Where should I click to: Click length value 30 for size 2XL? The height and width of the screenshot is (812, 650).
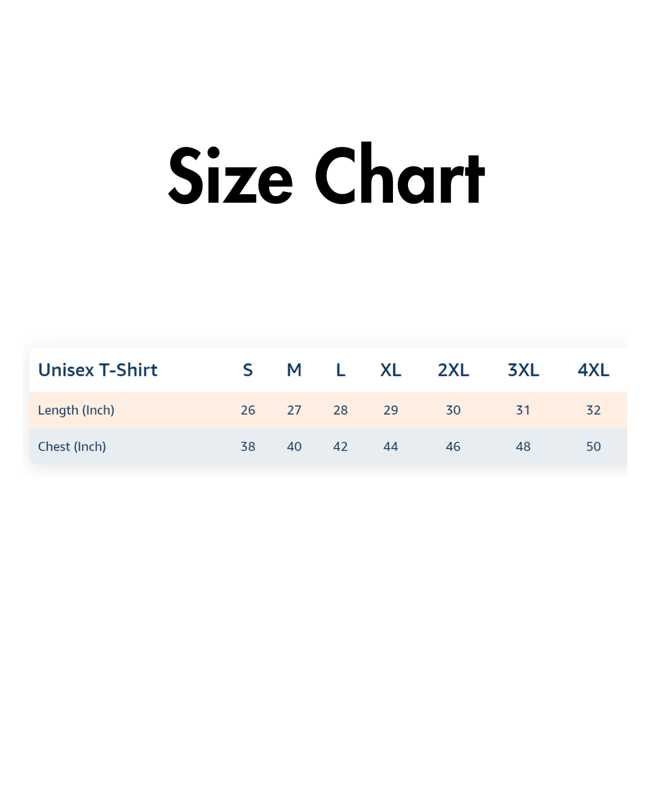tap(453, 410)
